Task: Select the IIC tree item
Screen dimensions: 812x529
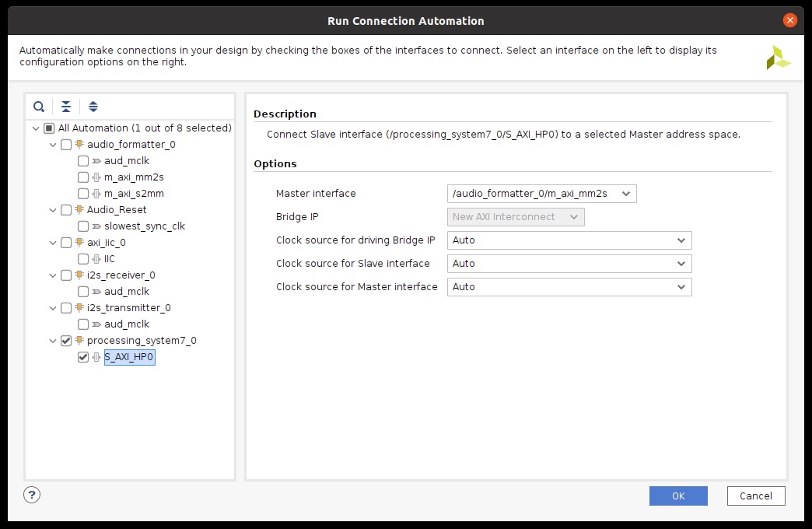Action: pyautogui.click(x=109, y=258)
